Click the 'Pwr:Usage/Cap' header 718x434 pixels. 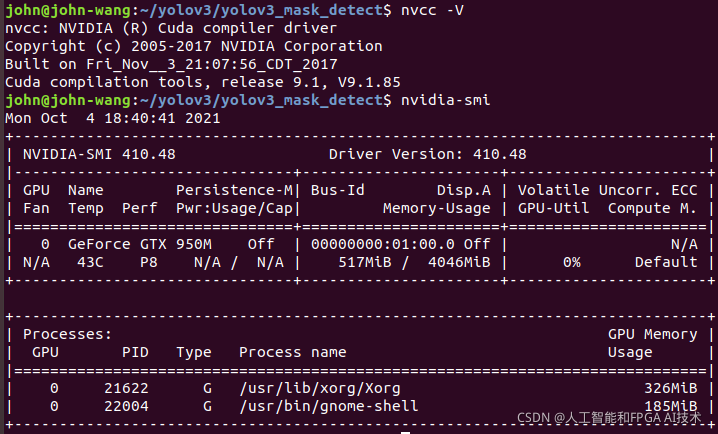click(234, 208)
